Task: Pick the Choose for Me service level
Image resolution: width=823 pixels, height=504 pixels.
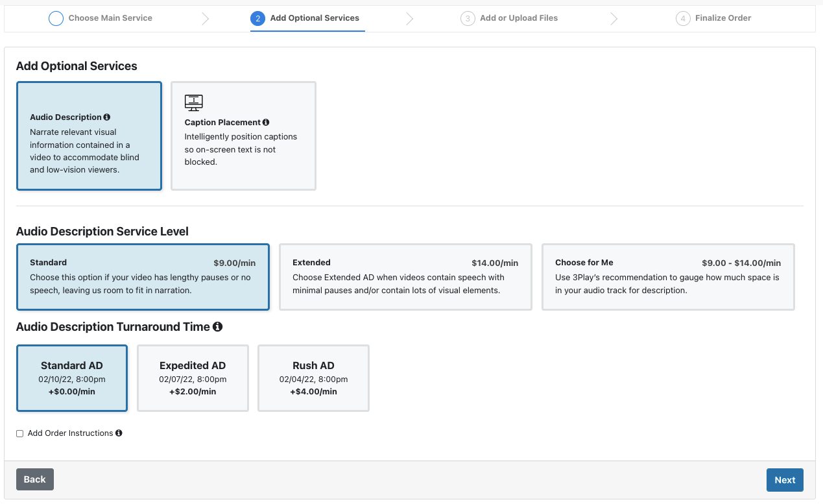Action: (x=668, y=278)
